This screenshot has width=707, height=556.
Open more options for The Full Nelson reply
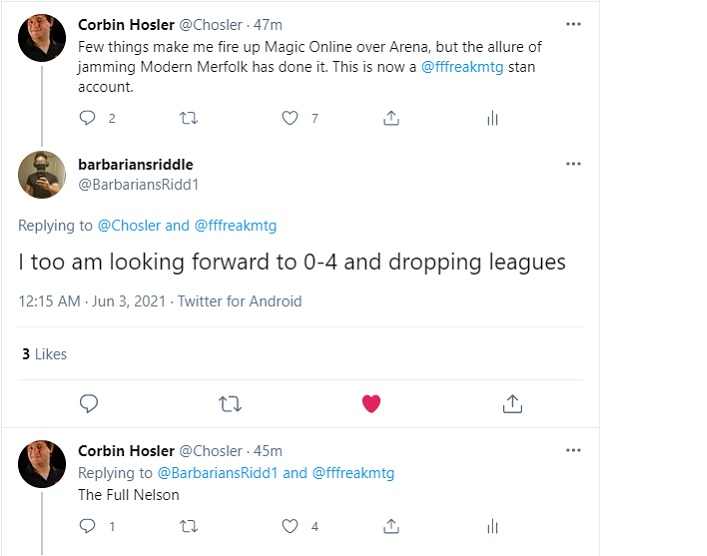click(x=573, y=451)
